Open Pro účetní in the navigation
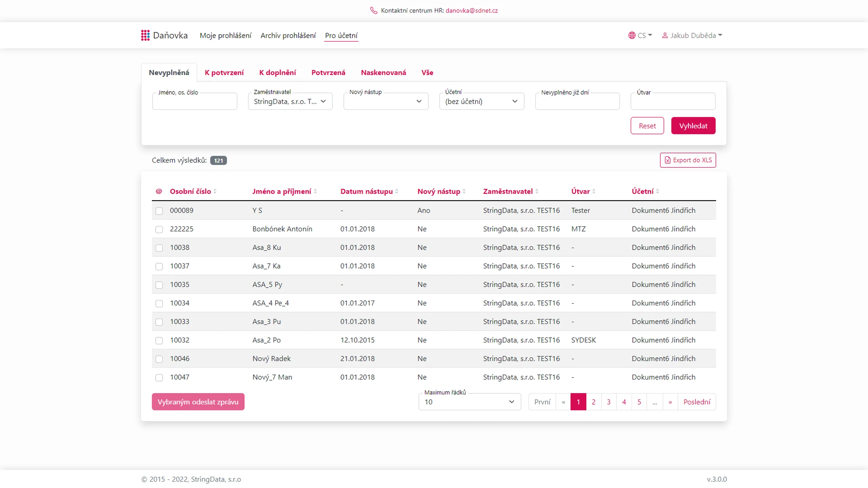 point(341,35)
